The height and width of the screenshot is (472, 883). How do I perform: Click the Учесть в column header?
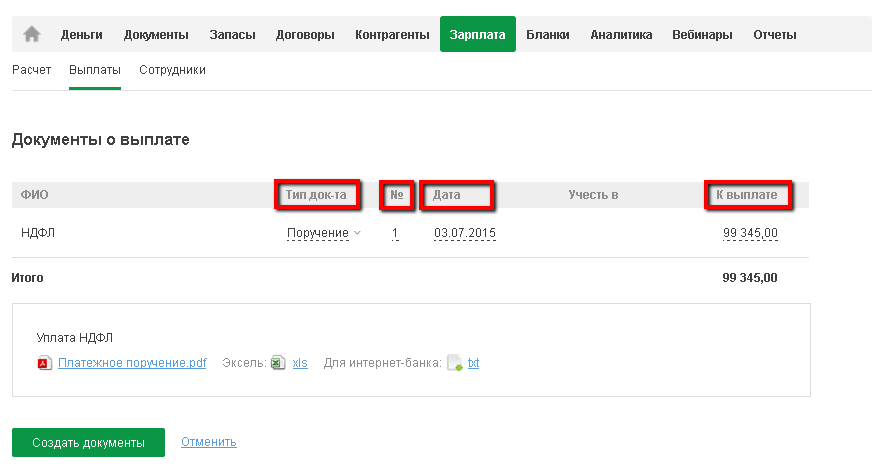coord(593,195)
